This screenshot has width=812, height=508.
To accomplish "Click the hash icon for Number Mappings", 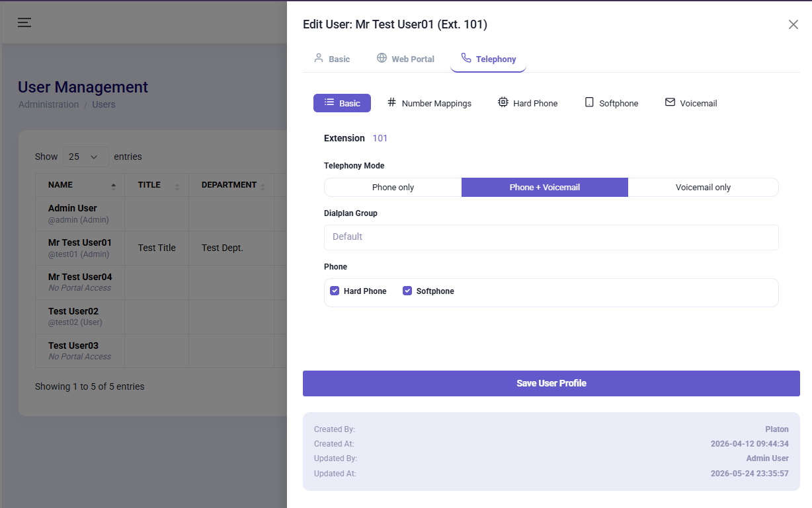I will pyautogui.click(x=391, y=102).
